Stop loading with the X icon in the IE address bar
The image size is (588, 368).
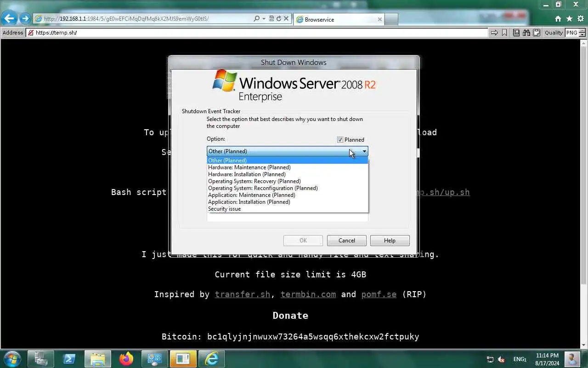286,19
